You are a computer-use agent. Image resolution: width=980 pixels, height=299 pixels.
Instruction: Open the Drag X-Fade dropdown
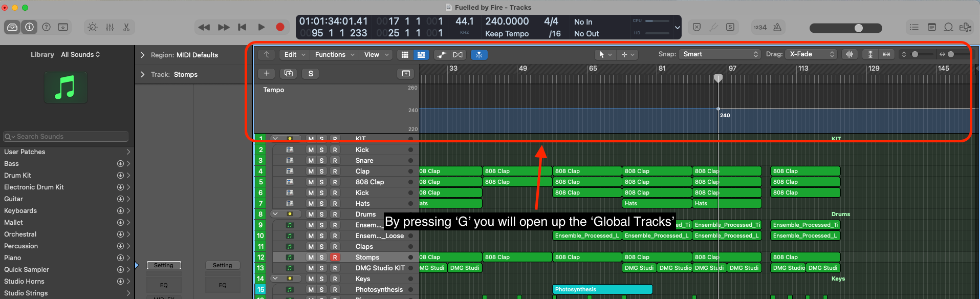[812, 54]
